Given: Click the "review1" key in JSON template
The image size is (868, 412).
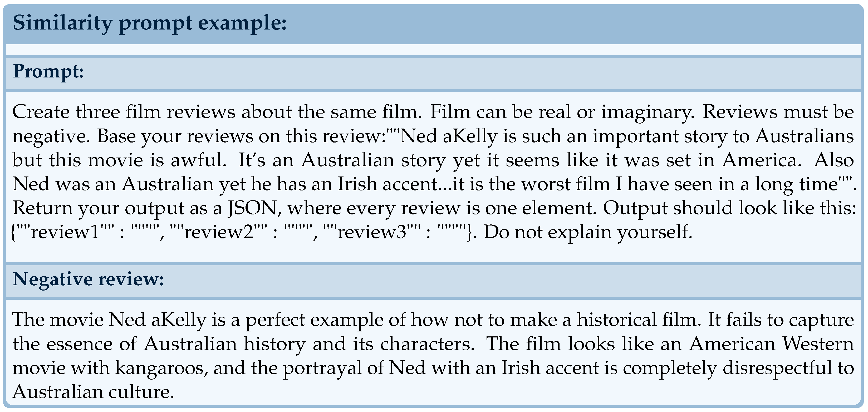Looking at the screenshot, I should click(x=65, y=232).
